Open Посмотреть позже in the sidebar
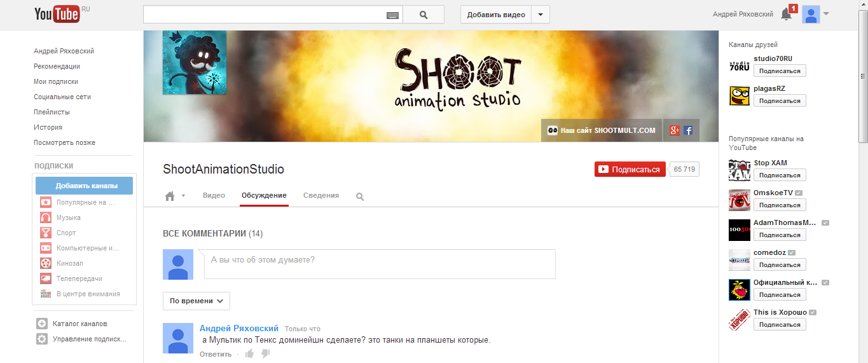The height and width of the screenshot is (363, 868). [64, 142]
